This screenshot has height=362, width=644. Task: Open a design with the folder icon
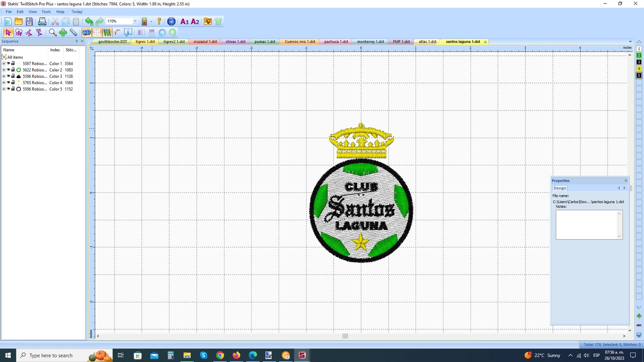(x=18, y=21)
